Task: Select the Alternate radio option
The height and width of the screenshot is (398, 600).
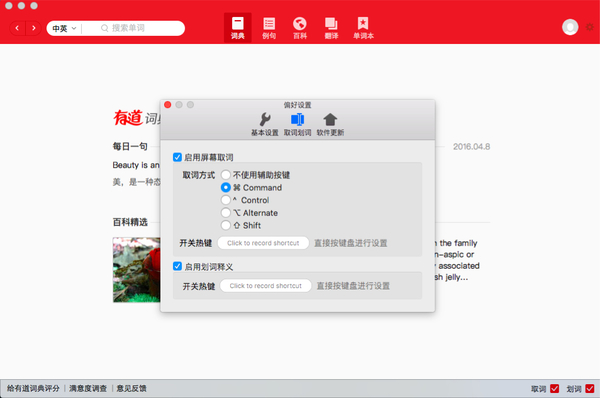Action: pyautogui.click(x=226, y=213)
